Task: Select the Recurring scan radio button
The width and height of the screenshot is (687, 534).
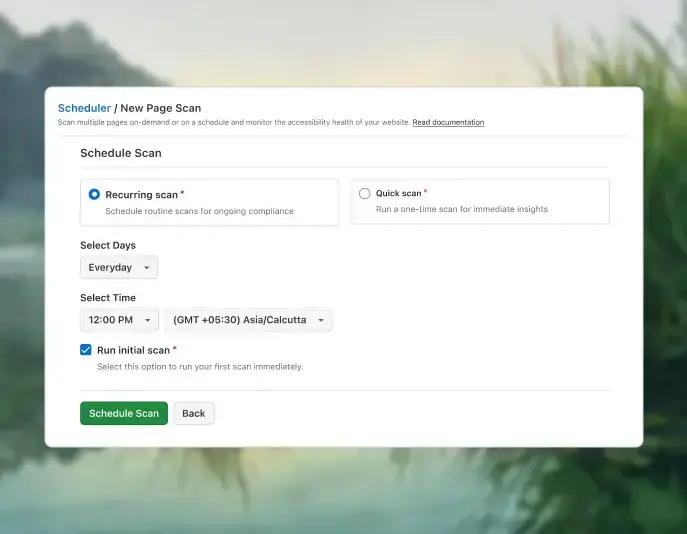Action: coord(94,194)
